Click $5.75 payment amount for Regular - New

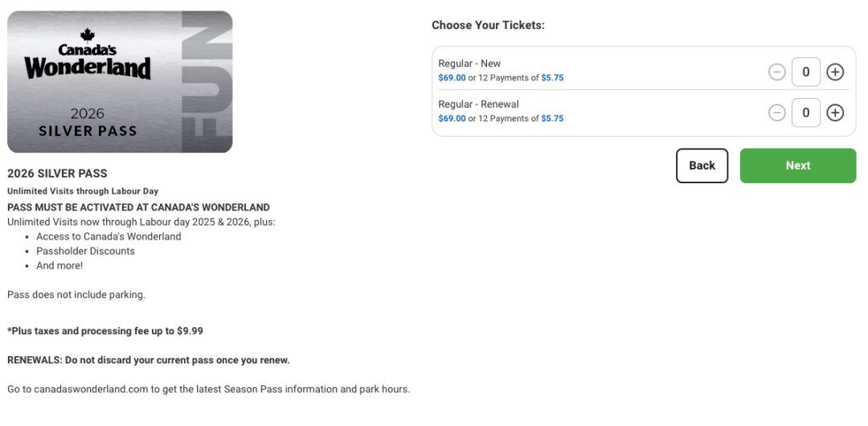pyautogui.click(x=552, y=78)
